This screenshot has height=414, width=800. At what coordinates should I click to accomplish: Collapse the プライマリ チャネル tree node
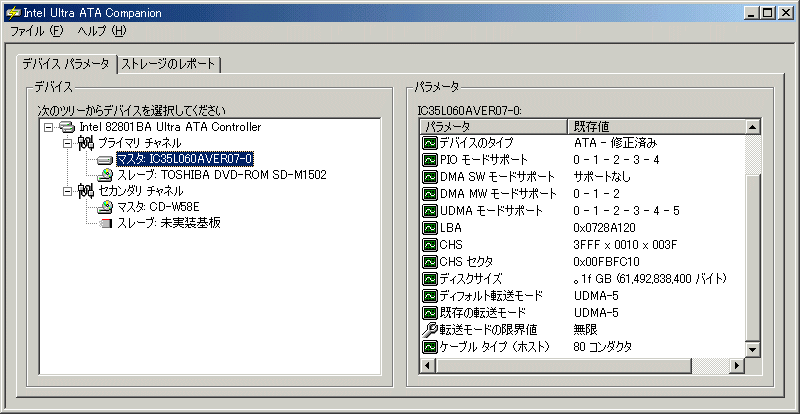[x=68, y=143]
